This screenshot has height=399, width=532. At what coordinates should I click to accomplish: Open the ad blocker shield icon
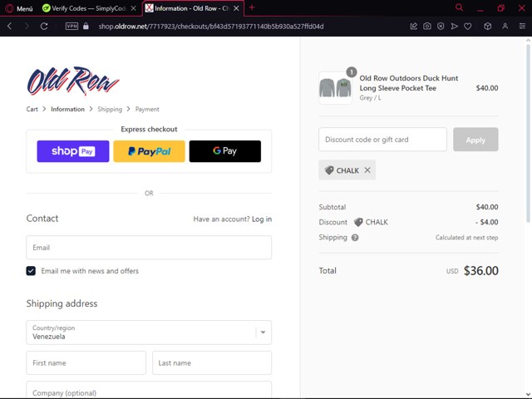tap(441, 26)
